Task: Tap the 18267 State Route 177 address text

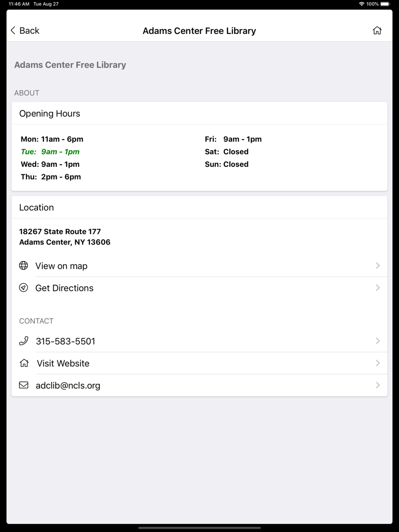Action: pos(60,232)
